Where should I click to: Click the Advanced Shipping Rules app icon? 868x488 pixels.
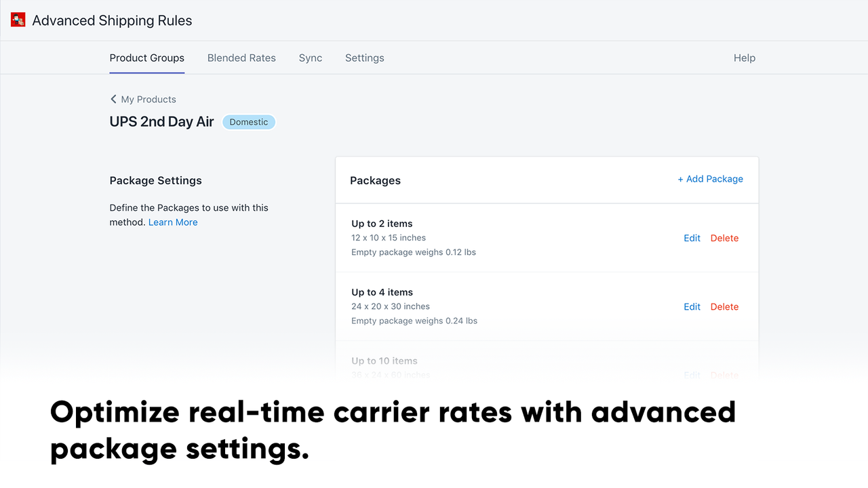pos(18,19)
